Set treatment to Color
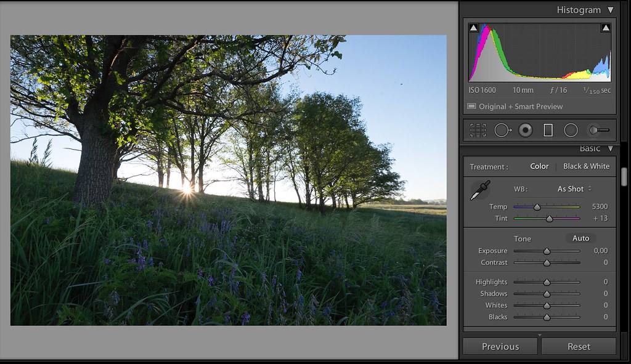Viewport: 631px width, 364px height. click(539, 166)
